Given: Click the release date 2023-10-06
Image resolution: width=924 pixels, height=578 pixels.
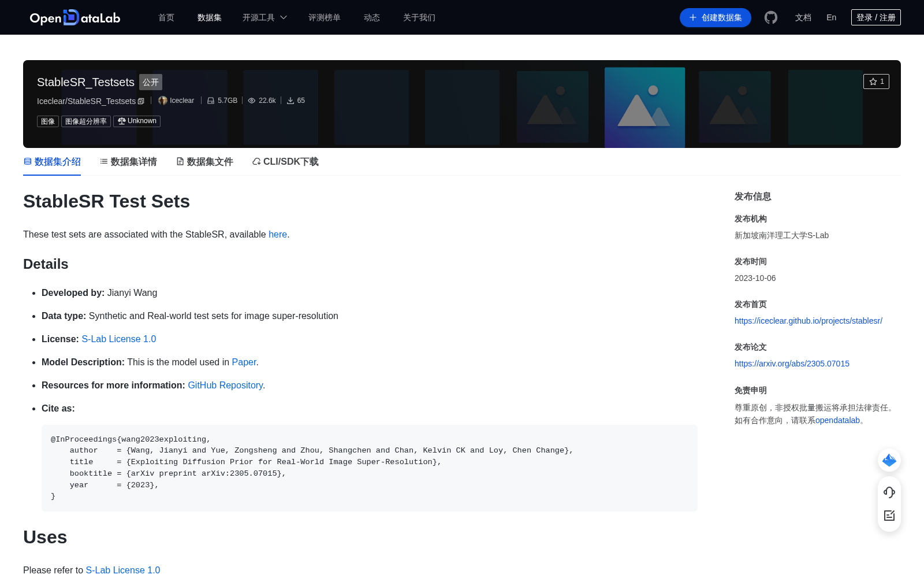Looking at the screenshot, I should pos(755,278).
